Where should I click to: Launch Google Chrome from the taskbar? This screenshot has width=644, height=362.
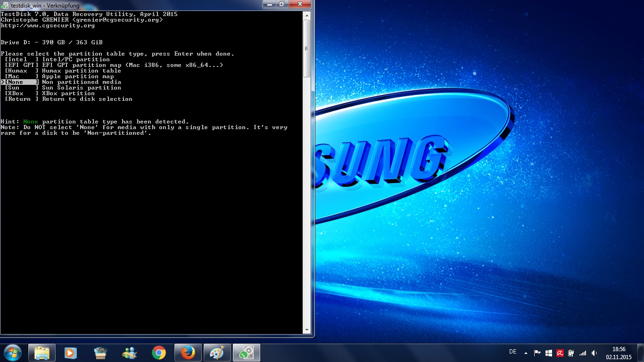coord(159,353)
